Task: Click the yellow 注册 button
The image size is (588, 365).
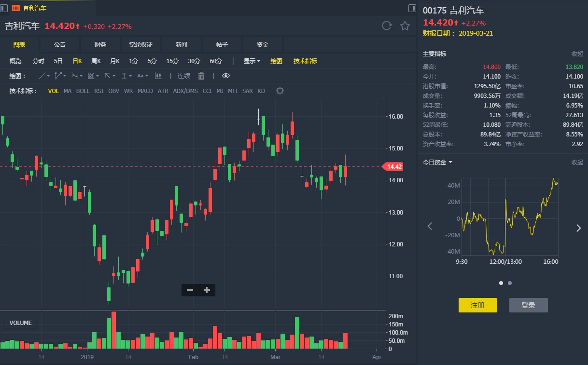Action: pyautogui.click(x=477, y=305)
